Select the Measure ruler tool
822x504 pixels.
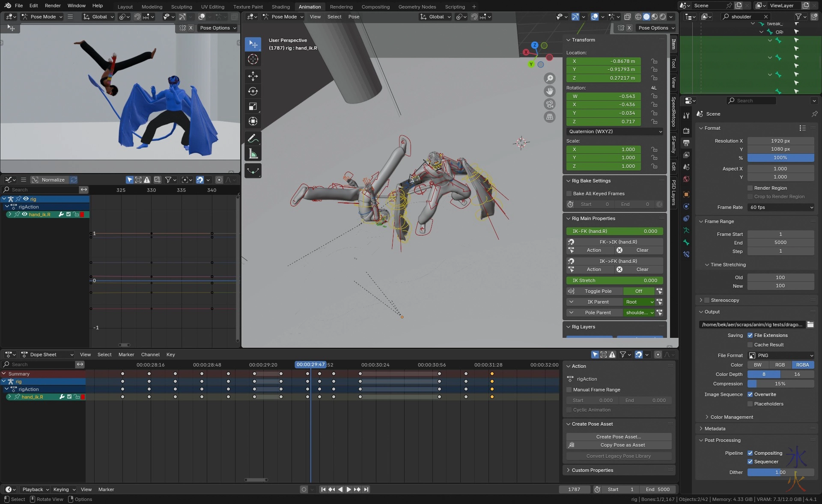click(x=253, y=154)
